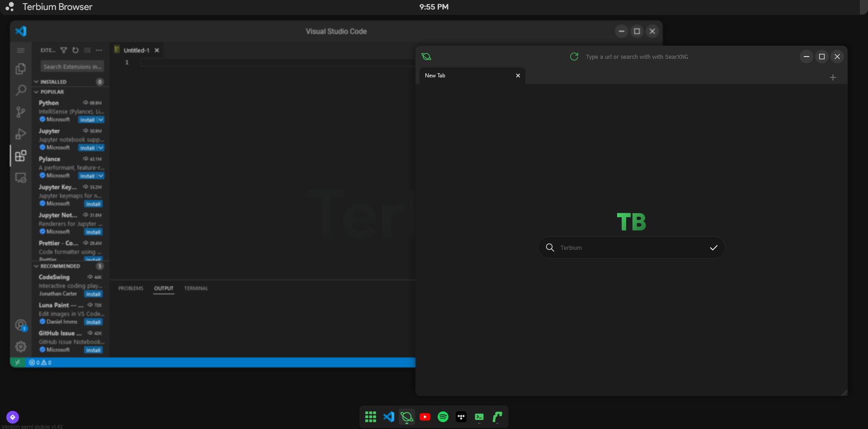Click the magnifier icon in Terbium search
This screenshot has width=868, height=429.
[x=550, y=248]
